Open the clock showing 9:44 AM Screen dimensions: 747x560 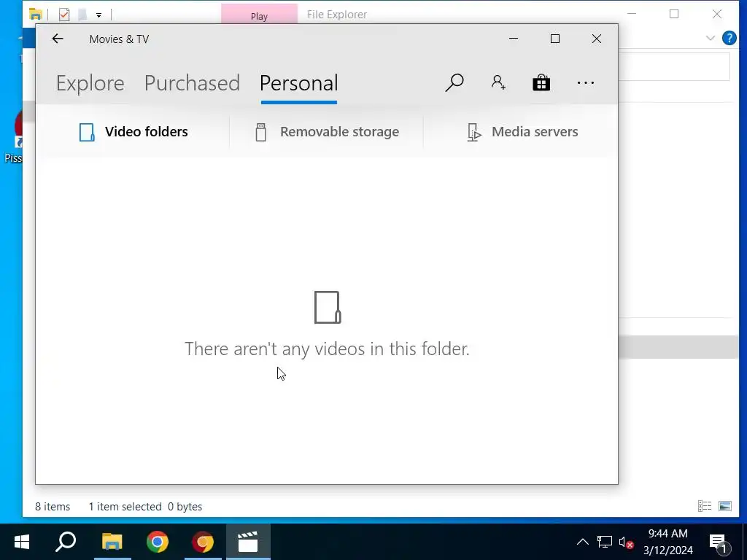[667, 542]
